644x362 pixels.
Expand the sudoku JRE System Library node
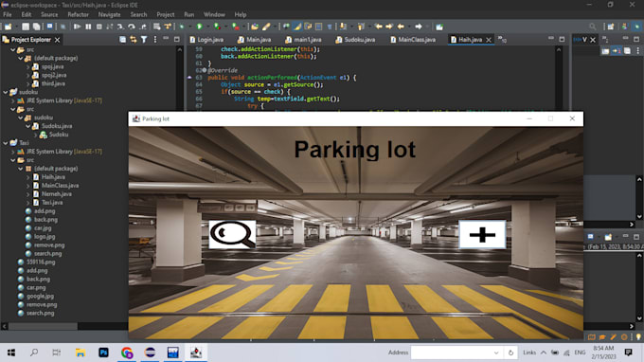pyautogui.click(x=12, y=100)
